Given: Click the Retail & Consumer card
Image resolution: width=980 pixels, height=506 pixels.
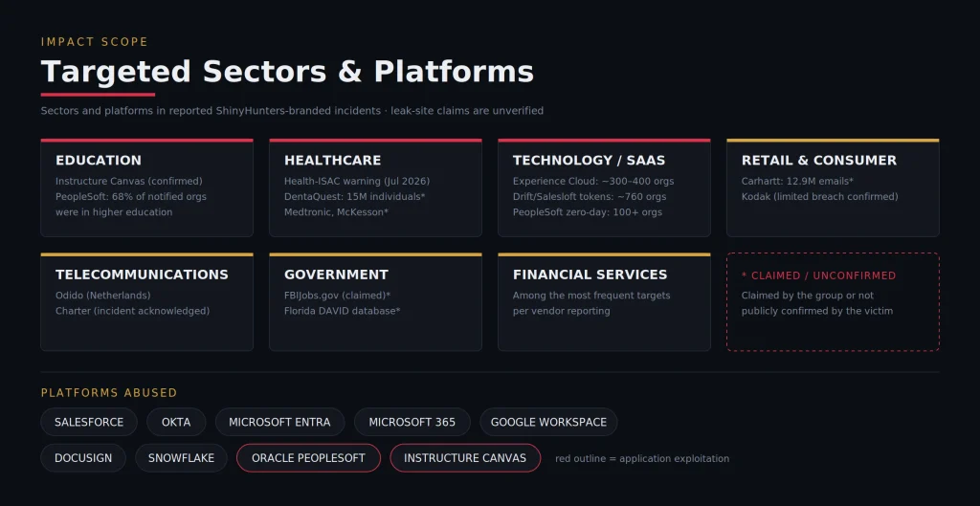Looking at the screenshot, I should pos(834,187).
